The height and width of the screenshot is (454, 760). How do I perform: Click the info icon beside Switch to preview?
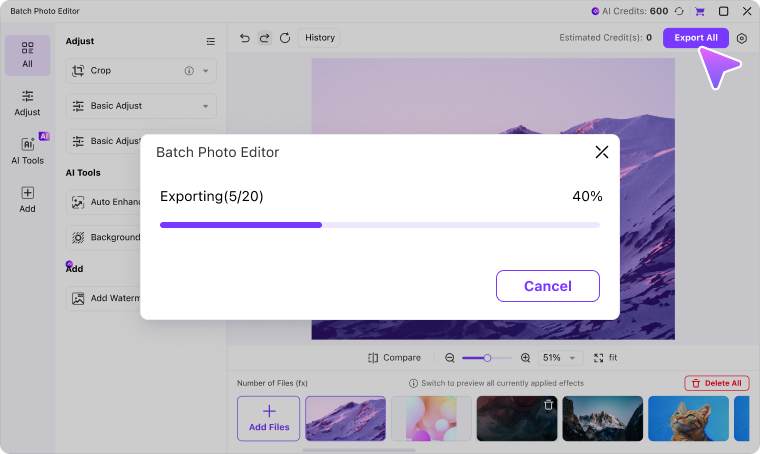(x=413, y=383)
